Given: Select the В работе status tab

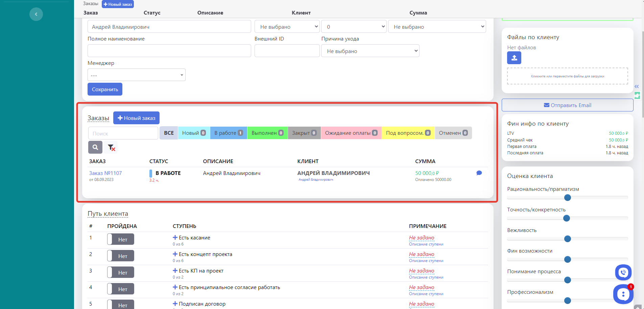Looking at the screenshot, I should (x=229, y=133).
